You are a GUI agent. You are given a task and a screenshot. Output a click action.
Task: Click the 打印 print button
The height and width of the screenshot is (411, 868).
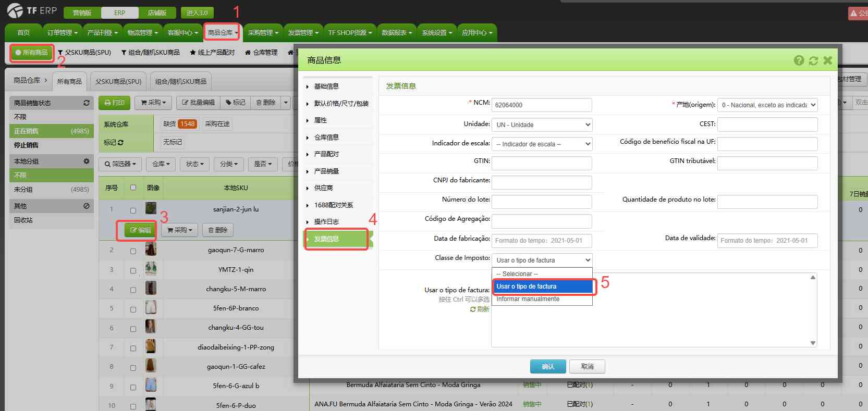click(114, 103)
